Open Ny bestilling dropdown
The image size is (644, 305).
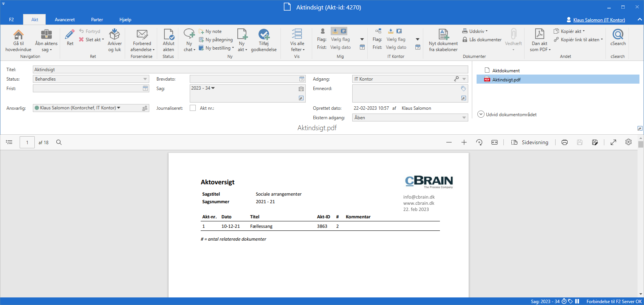pos(217,48)
